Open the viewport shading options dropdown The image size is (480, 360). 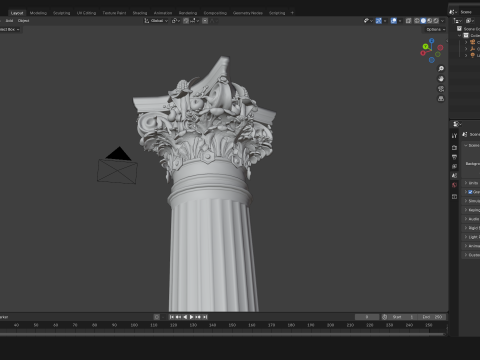(442, 21)
